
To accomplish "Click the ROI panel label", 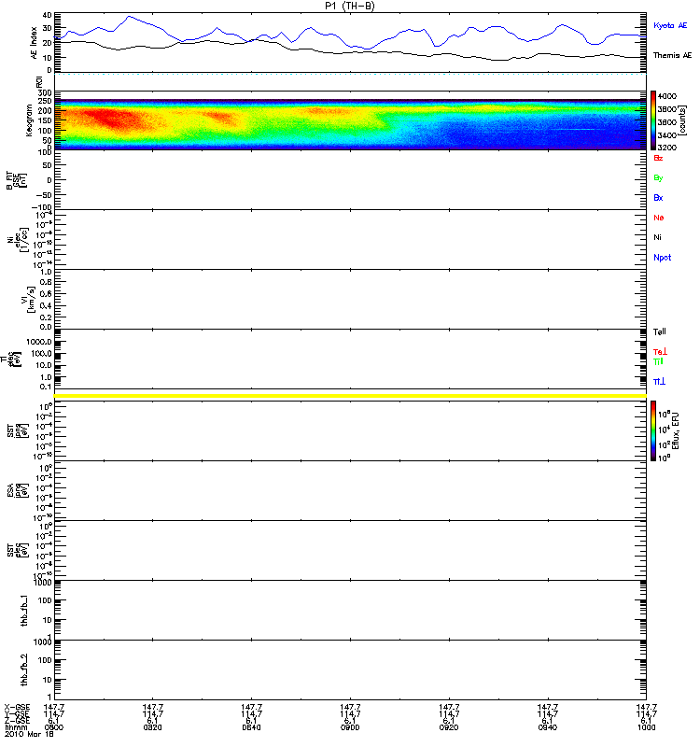I will 39,82.
